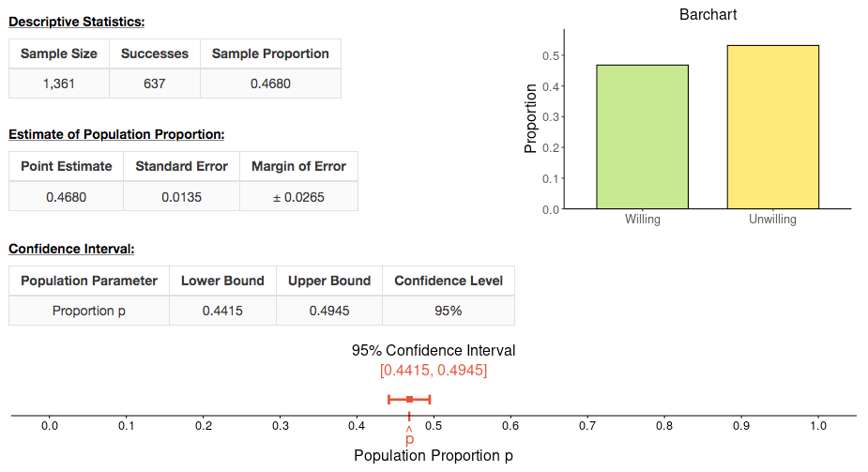Screen dimensions: 868x472
Task: Click the Margin of Error value ± 0.0265
Action: [x=298, y=197]
